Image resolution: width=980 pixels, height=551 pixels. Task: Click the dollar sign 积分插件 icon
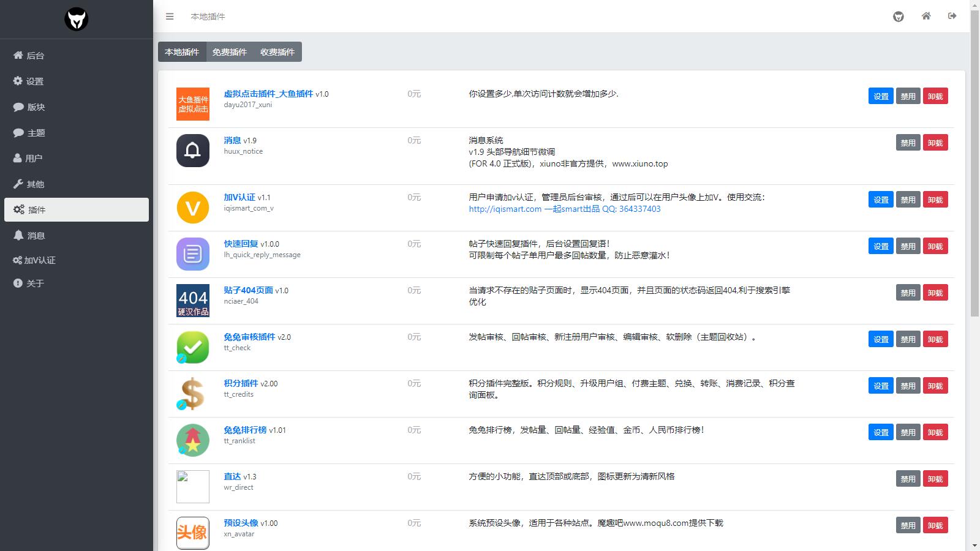193,394
